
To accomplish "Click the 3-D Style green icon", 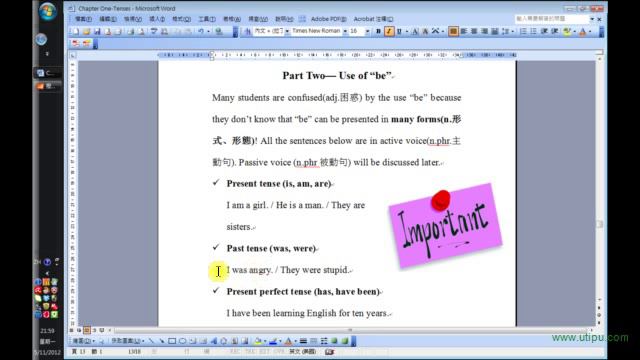I will tap(345, 341).
